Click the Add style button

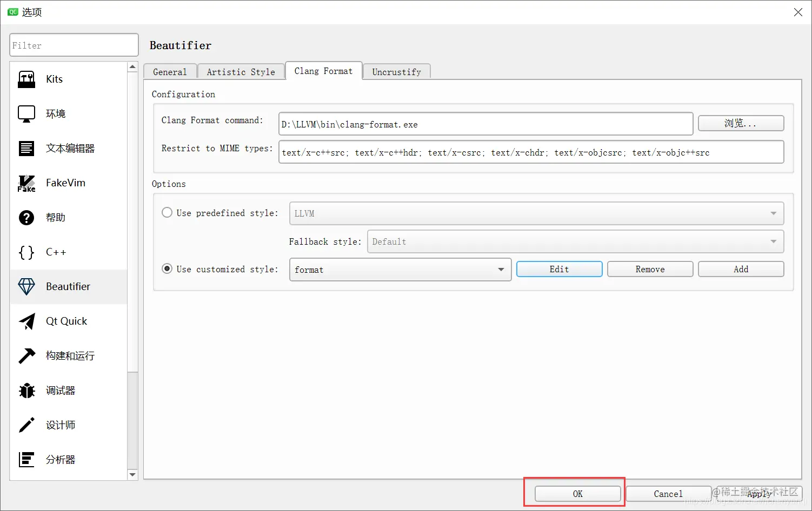pyautogui.click(x=741, y=269)
